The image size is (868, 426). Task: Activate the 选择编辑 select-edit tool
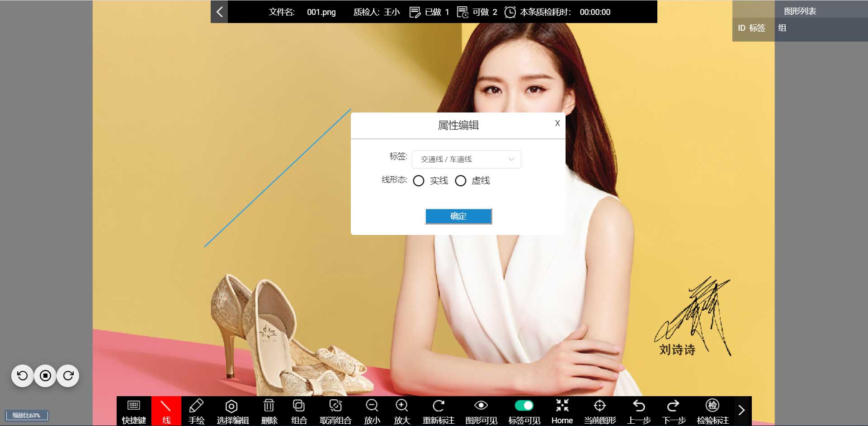(x=232, y=411)
